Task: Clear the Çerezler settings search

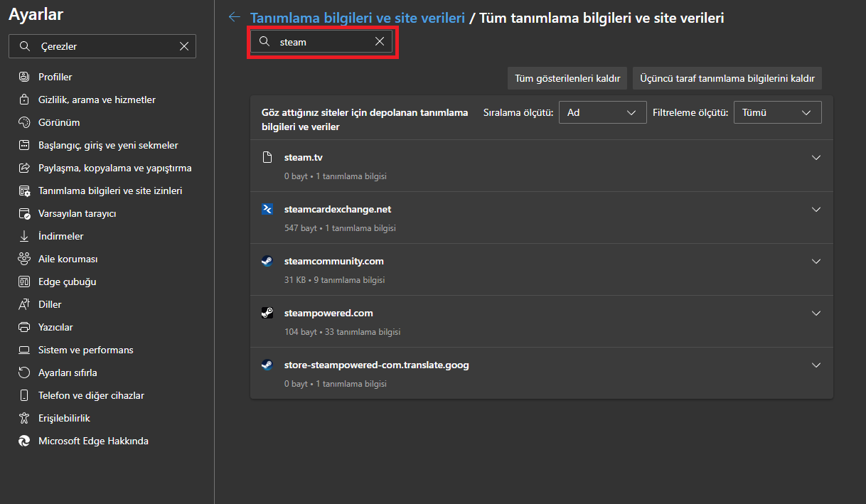Action: point(184,46)
